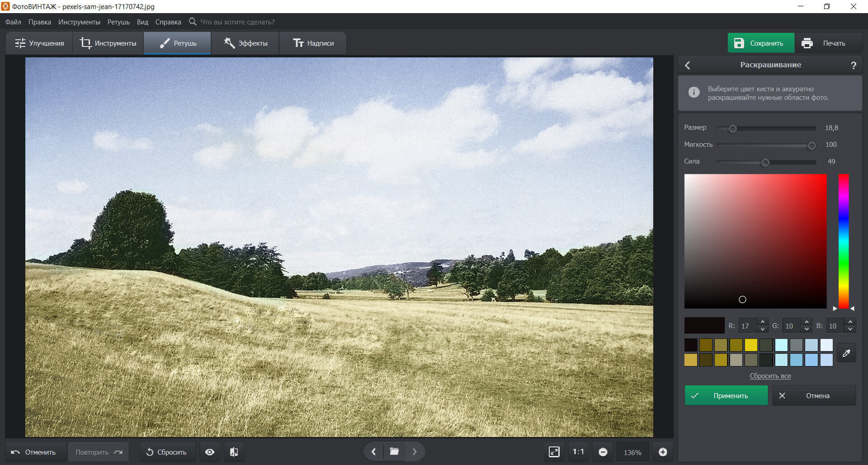Click the G value input field
Viewport: 868px width, 465px height.
click(792, 326)
